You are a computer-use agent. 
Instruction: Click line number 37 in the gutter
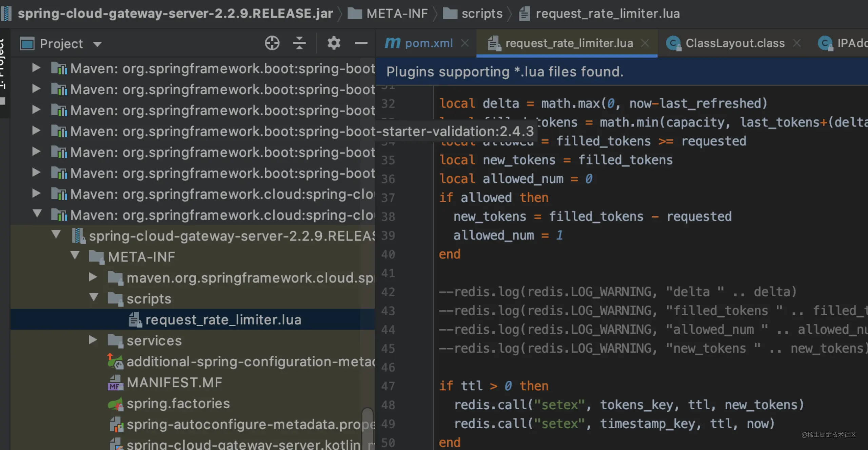(388, 198)
